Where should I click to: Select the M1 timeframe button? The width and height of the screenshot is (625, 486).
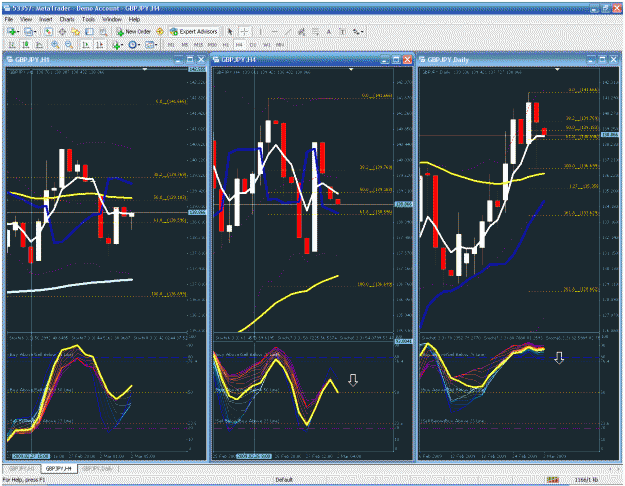171,45
